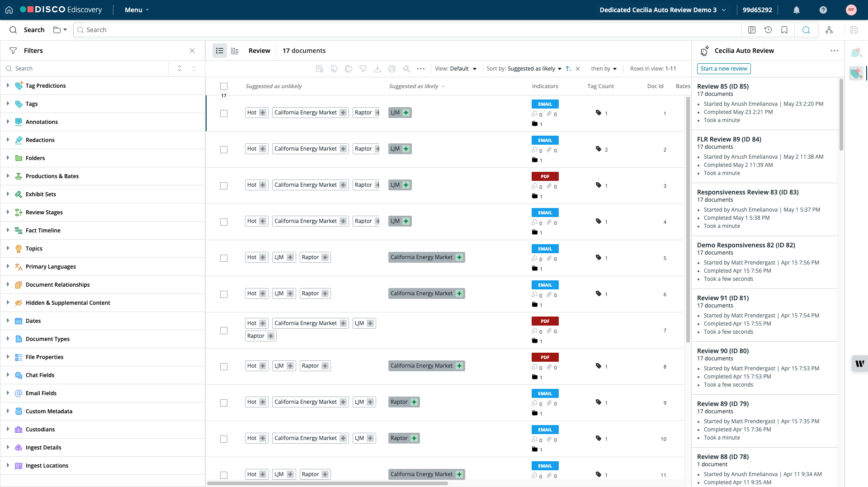The width and height of the screenshot is (868, 487).
Task: Open the main Menu dropdown
Action: click(x=137, y=10)
